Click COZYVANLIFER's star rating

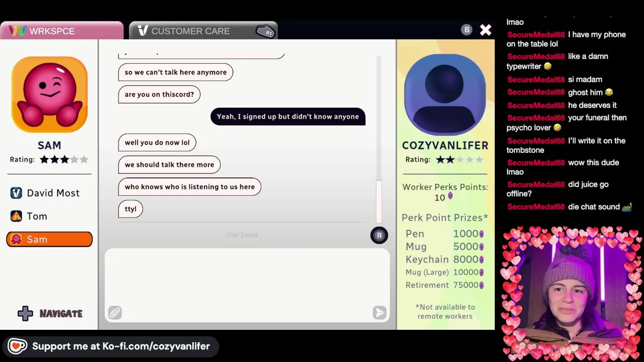point(459,159)
